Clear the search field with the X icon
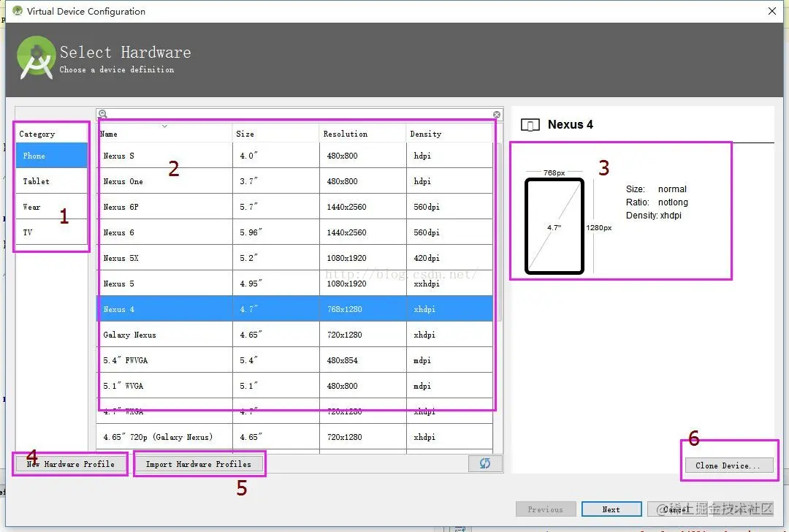This screenshot has height=532, width=789. point(497,114)
